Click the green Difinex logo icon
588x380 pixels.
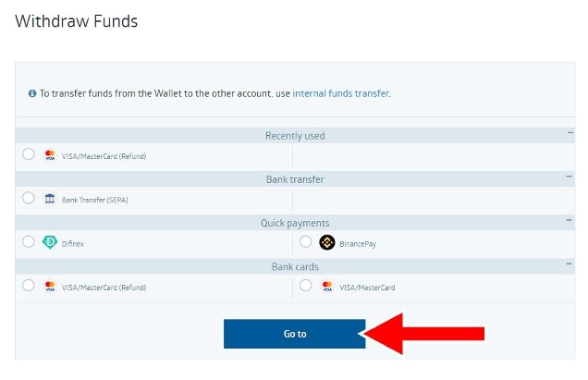point(50,243)
